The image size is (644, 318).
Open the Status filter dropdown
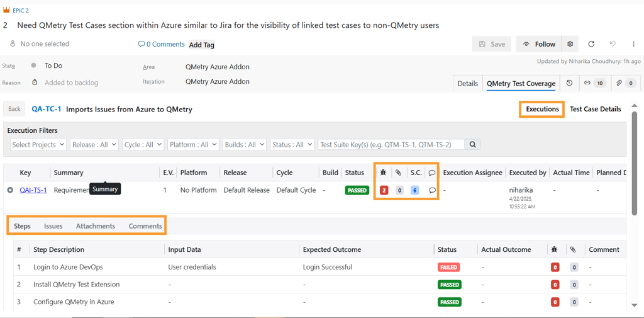[292, 145]
